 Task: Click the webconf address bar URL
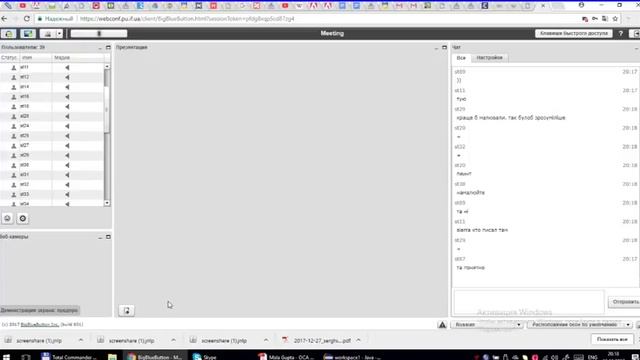[187, 19]
